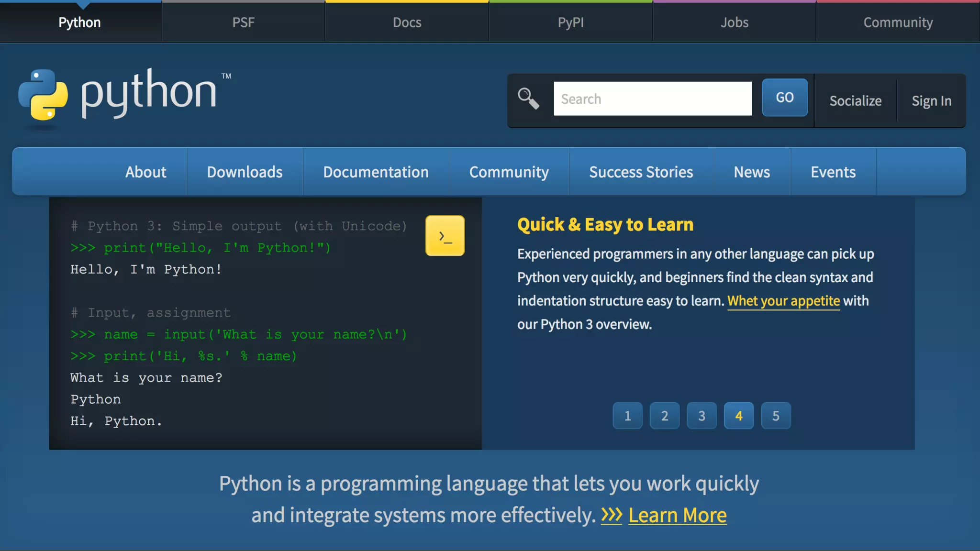Switch to the PSF tab
980x551 pixels.
(x=243, y=22)
